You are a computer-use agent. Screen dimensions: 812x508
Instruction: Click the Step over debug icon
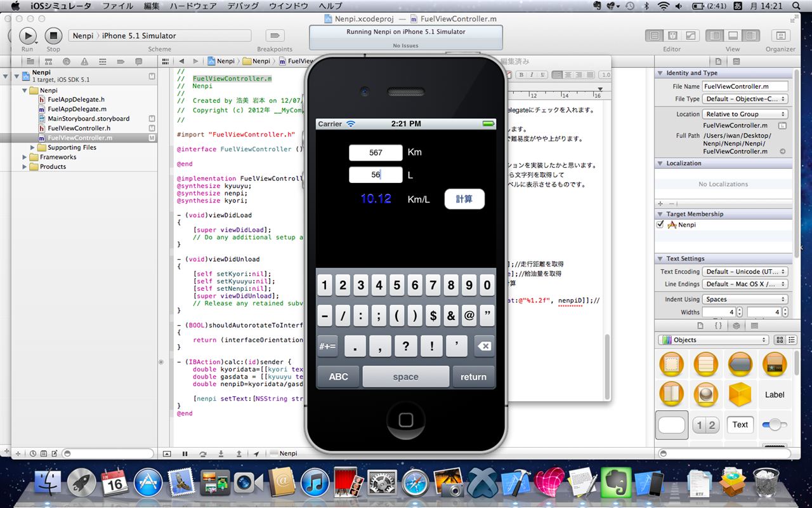(x=202, y=454)
